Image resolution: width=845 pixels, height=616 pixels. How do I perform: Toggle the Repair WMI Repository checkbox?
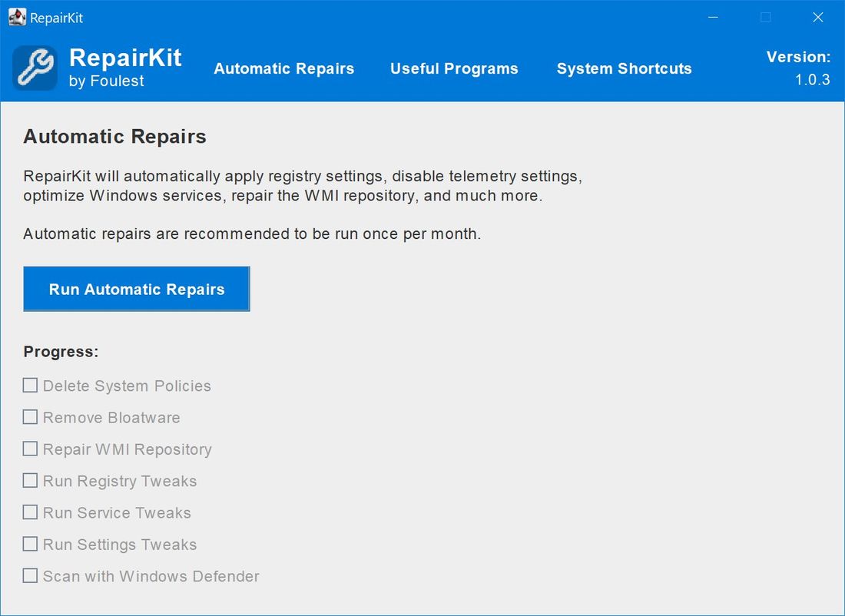coord(30,448)
